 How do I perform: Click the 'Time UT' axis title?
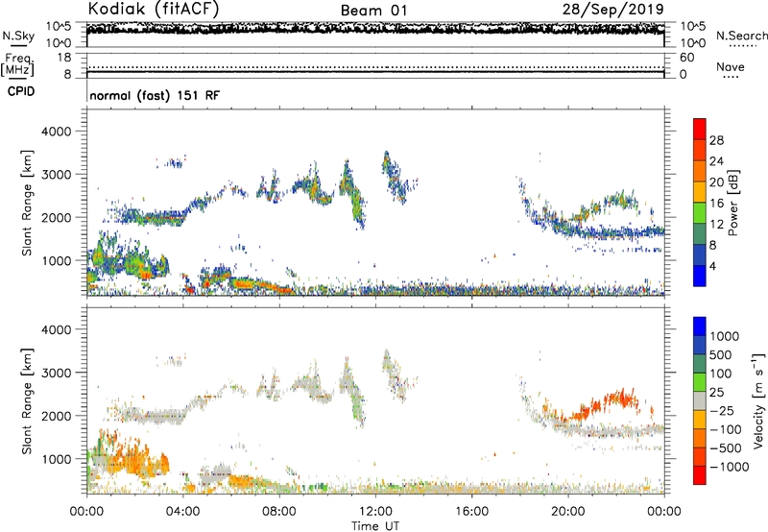point(375,526)
